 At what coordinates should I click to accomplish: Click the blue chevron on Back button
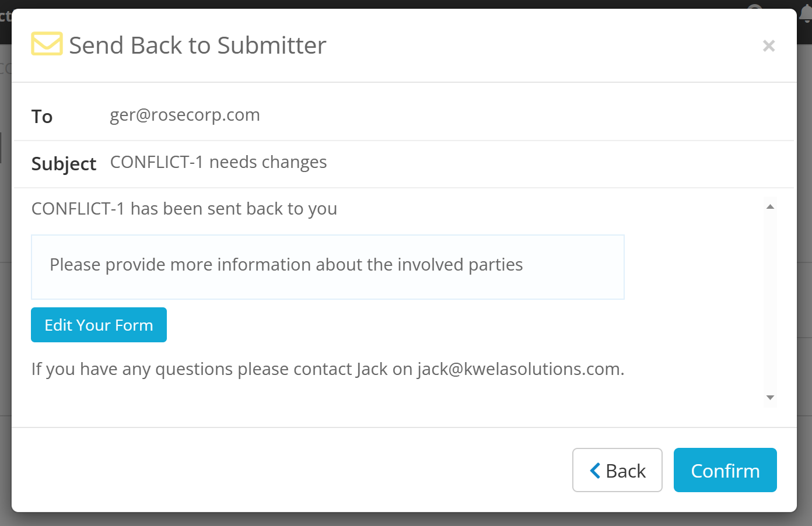pos(595,471)
